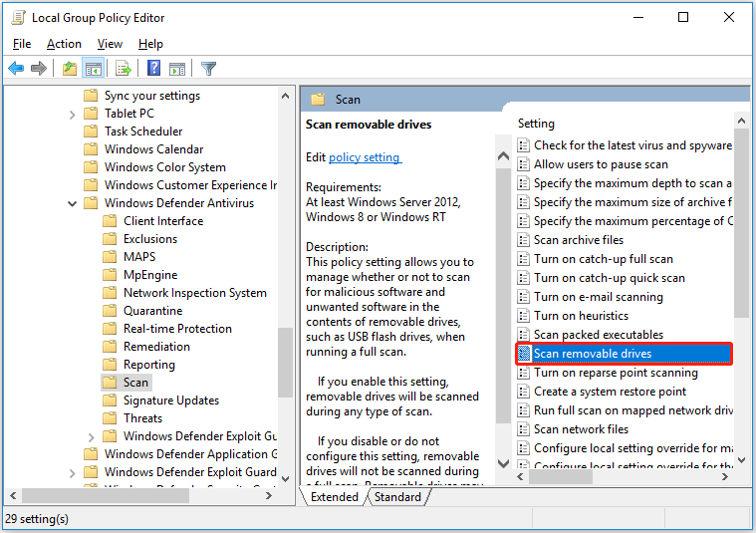Click the tree pane horizontal scrollbar
This screenshot has height=533, width=756.
pos(149,495)
